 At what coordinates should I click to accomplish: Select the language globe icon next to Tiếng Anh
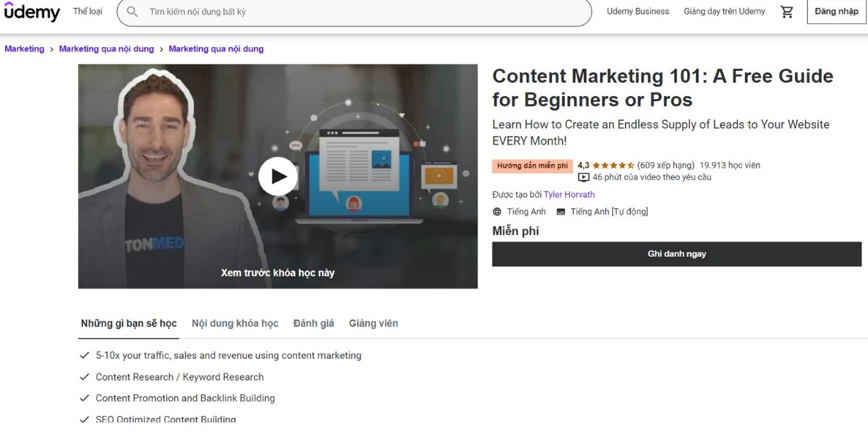pos(496,211)
